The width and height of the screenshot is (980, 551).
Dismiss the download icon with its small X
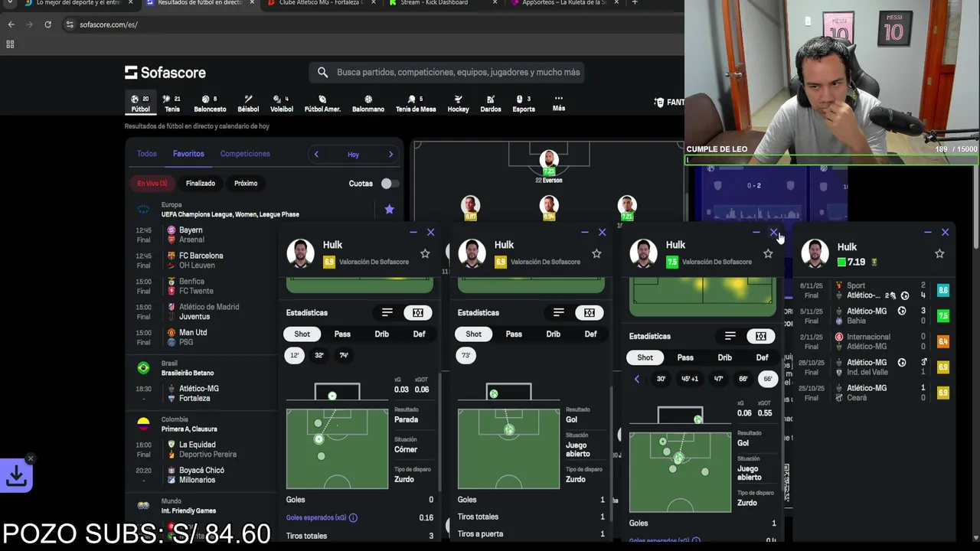[x=30, y=458]
